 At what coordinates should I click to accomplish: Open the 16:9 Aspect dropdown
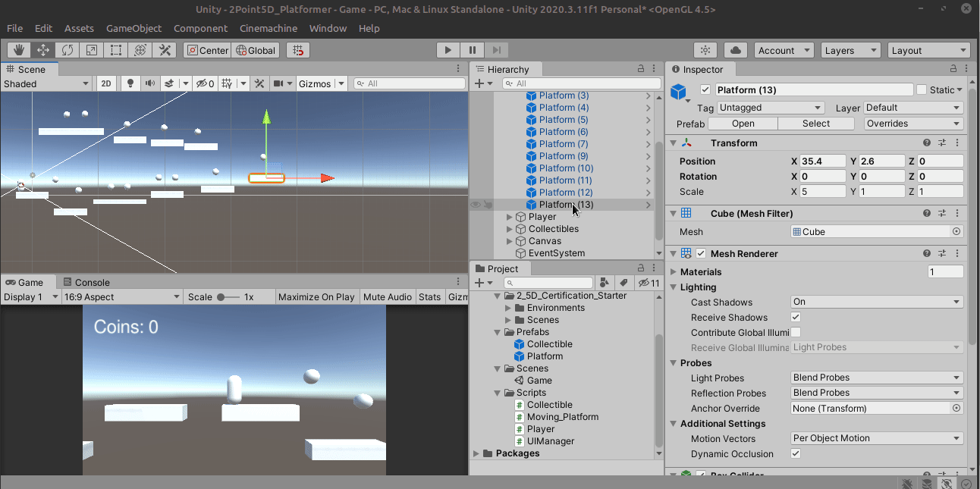[122, 296]
